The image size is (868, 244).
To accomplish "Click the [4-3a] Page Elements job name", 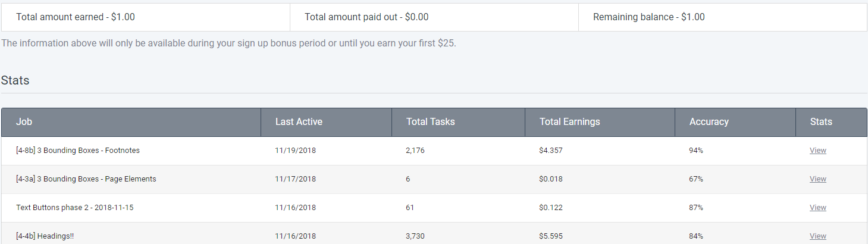I will [x=86, y=179].
